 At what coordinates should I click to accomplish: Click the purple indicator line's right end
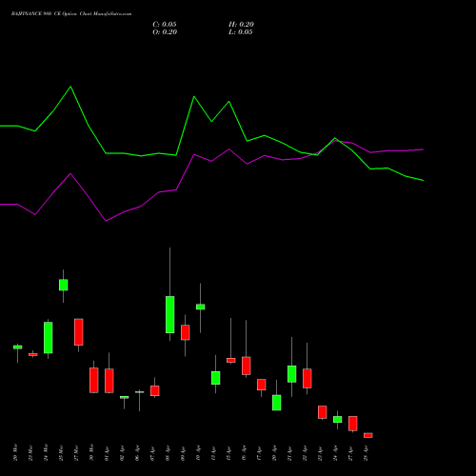(x=423, y=149)
